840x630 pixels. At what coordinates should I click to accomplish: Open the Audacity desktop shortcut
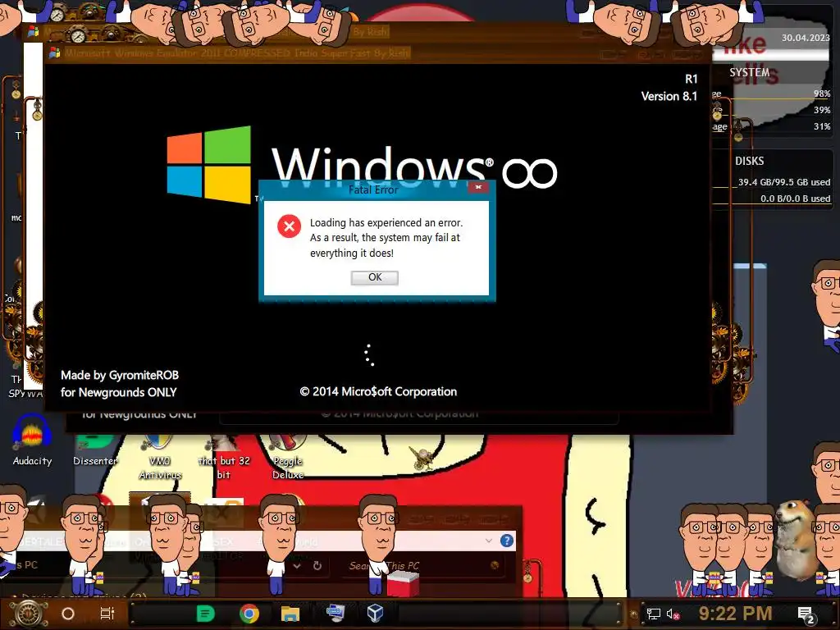(x=32, y=441)
